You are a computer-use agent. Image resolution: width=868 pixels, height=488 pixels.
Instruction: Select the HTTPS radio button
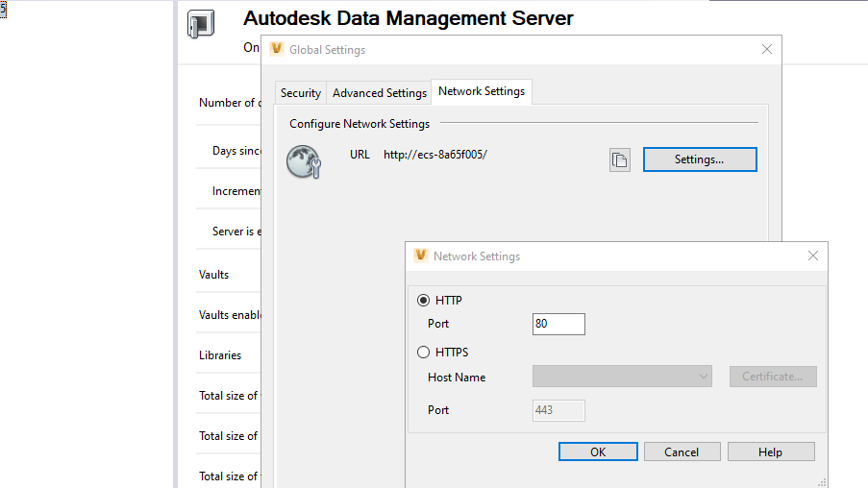(424, 353)
